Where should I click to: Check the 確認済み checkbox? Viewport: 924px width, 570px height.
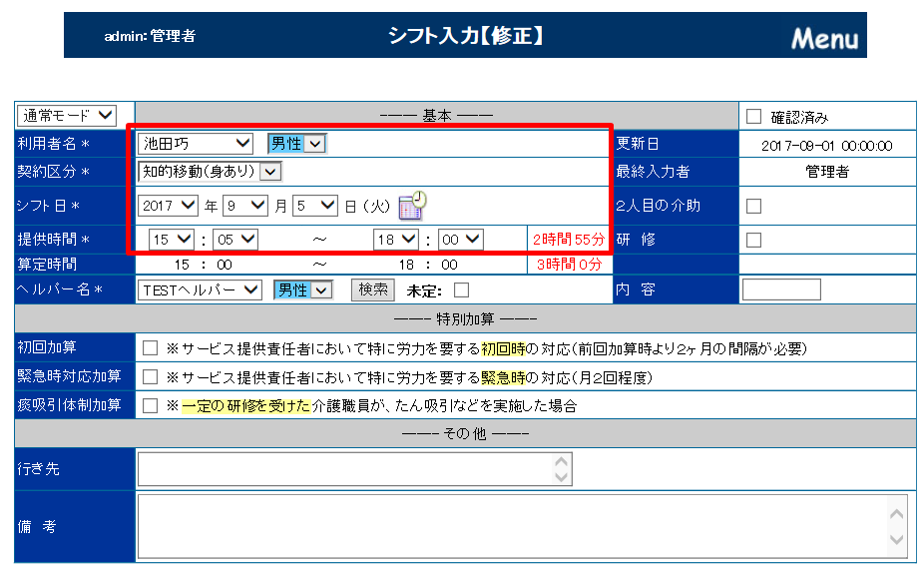[x=753, y=117]
